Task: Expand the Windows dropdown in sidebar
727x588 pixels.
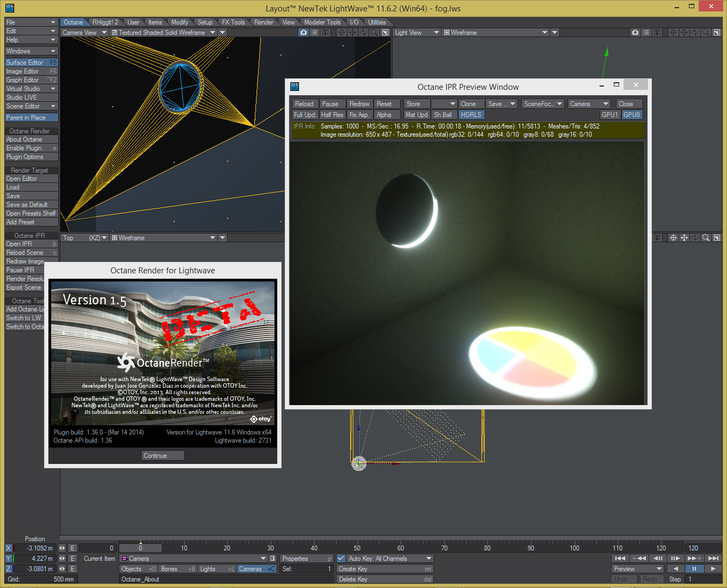Action: (x=32, y=51)
